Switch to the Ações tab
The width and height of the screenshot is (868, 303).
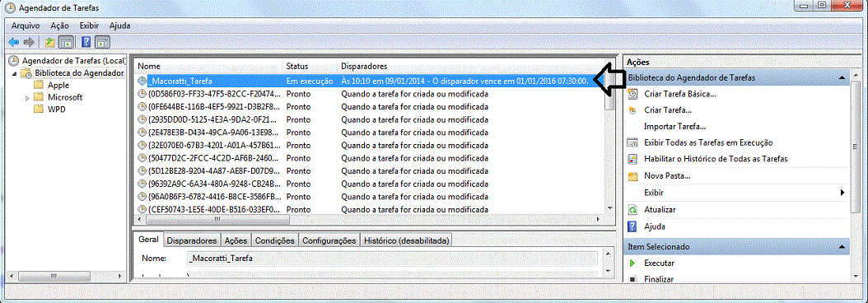tap(236, 241)
